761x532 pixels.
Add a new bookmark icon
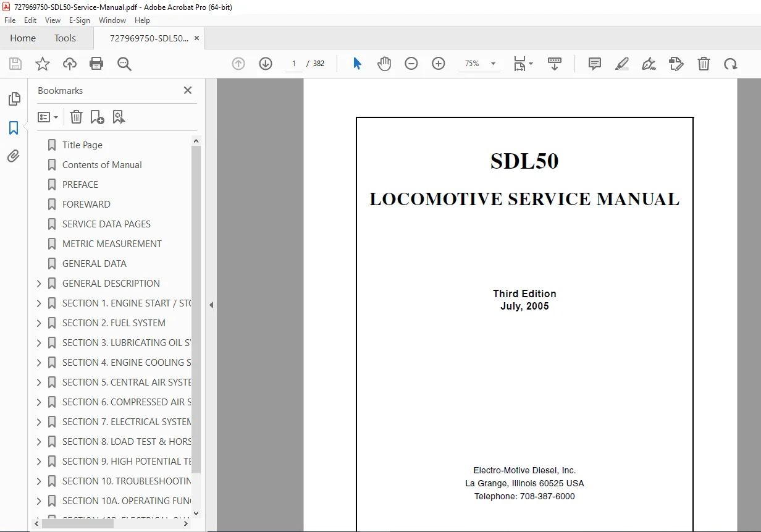coord(97,117)
